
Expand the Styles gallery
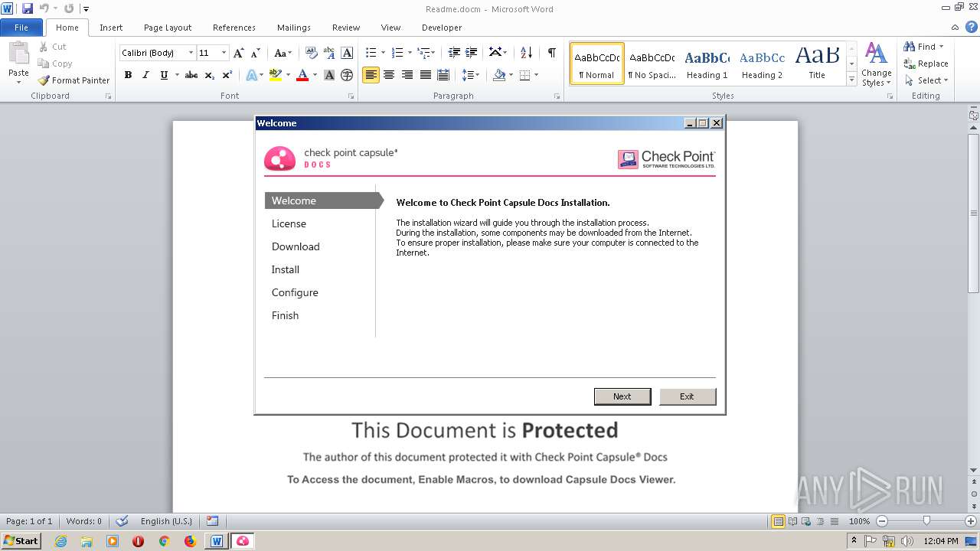point(851,80)
